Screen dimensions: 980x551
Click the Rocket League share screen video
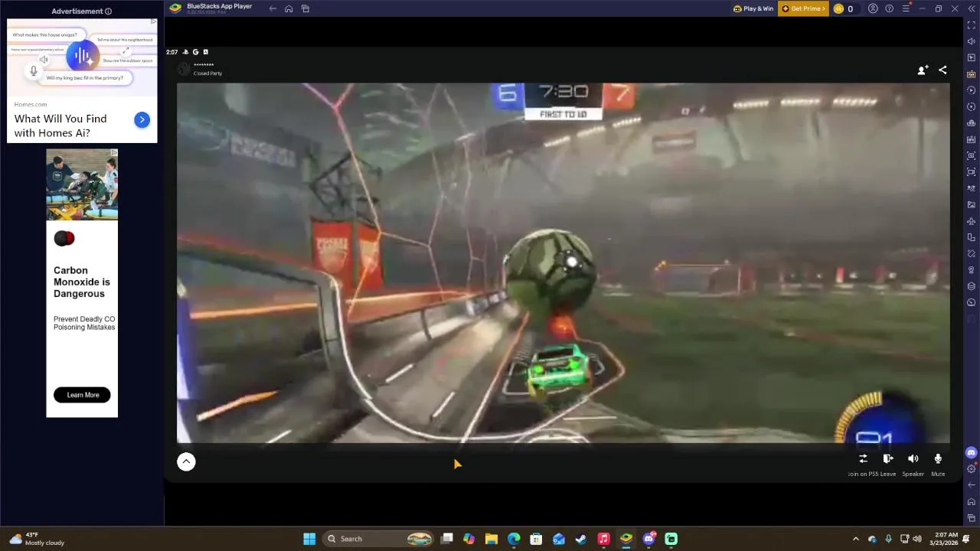click(x=563, y=262)
